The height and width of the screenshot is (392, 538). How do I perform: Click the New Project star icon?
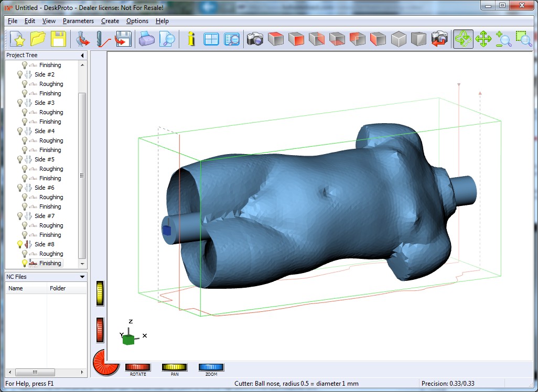pos(18,39)
